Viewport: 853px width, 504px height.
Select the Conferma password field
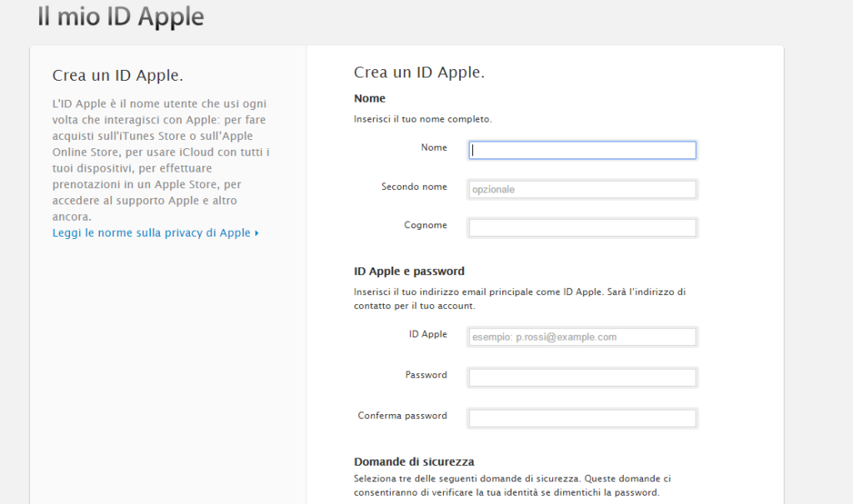click(581, 417)
